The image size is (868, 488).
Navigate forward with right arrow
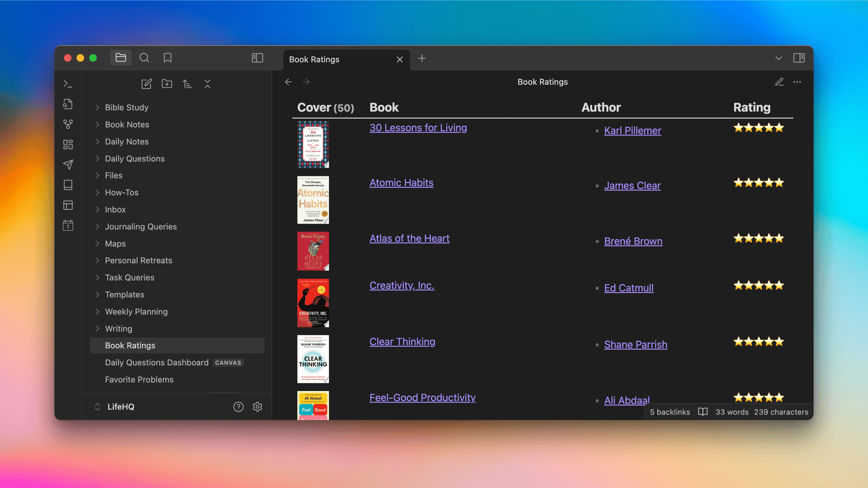(306, 82)
